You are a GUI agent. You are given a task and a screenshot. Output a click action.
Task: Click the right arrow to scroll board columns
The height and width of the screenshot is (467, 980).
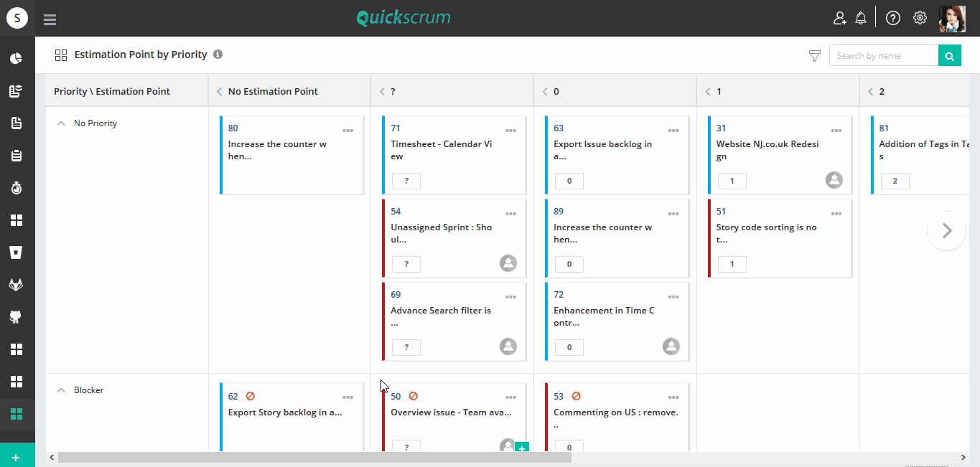[x=946, y=231]
